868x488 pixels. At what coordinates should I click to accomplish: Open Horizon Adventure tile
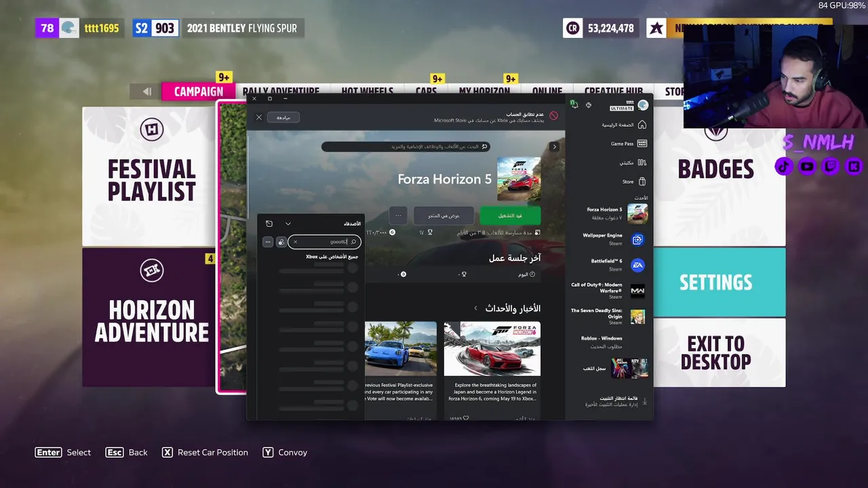tap(149, 317)
